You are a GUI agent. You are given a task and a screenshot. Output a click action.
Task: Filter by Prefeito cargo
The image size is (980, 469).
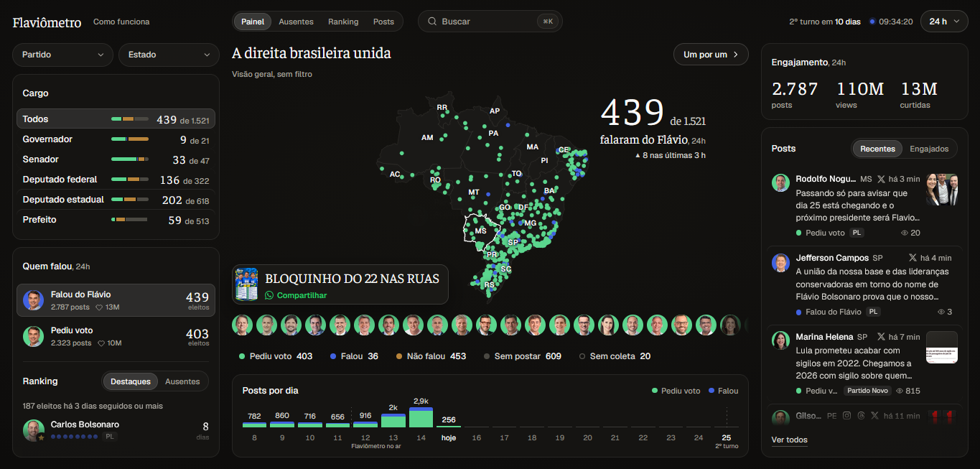click(116, 220)
